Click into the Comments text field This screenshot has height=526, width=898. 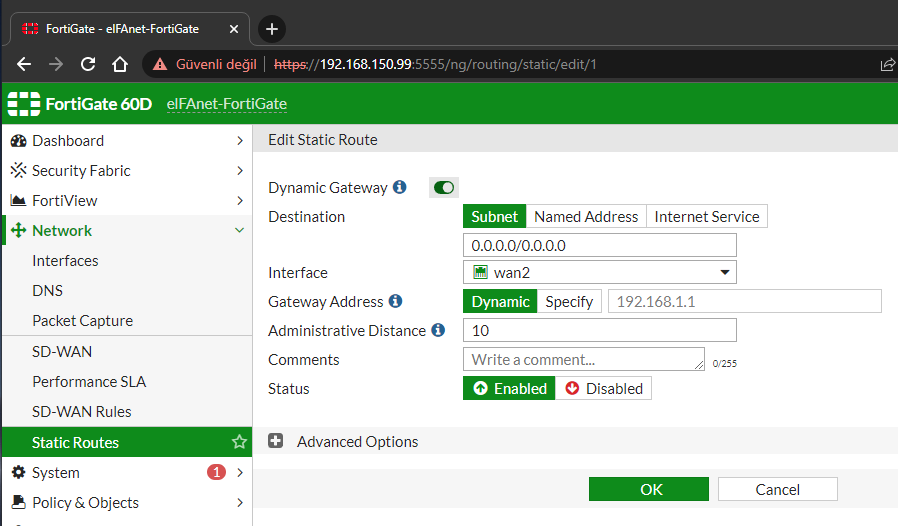(x=583, y=359)
